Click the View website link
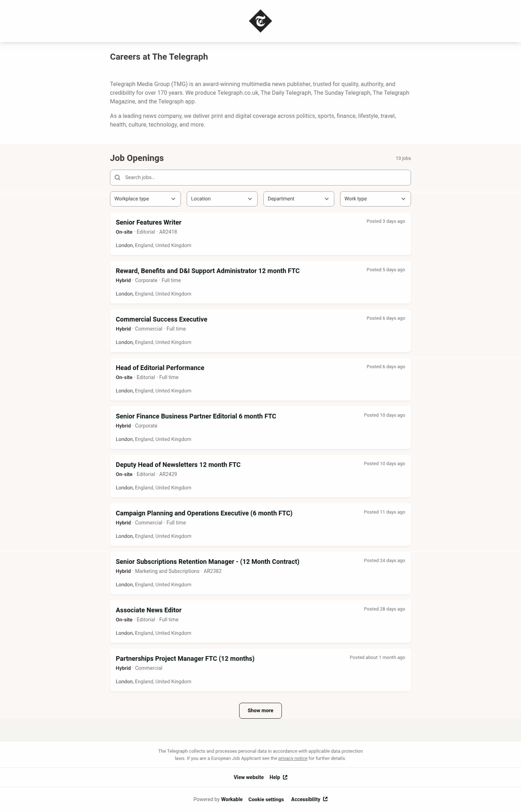This screenshot has width=521, height=812. pos(249,777)
